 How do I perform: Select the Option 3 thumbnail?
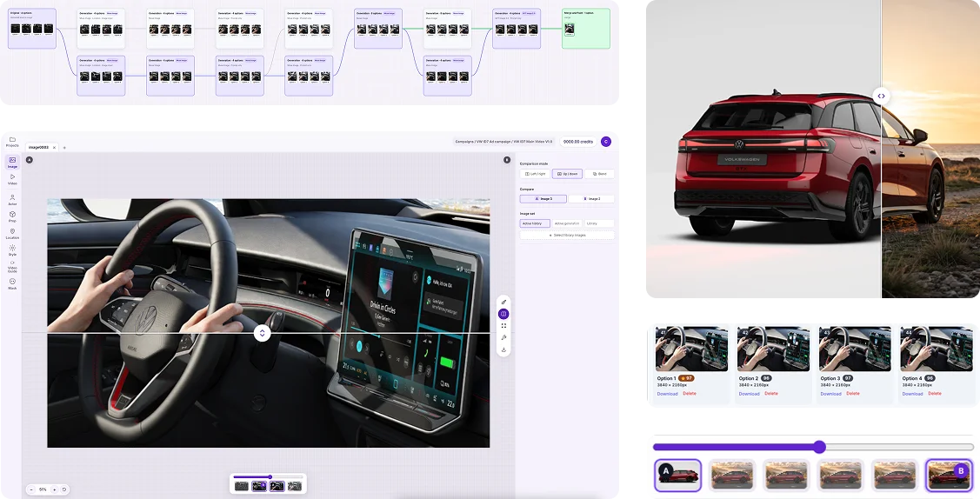coord(855,349)
